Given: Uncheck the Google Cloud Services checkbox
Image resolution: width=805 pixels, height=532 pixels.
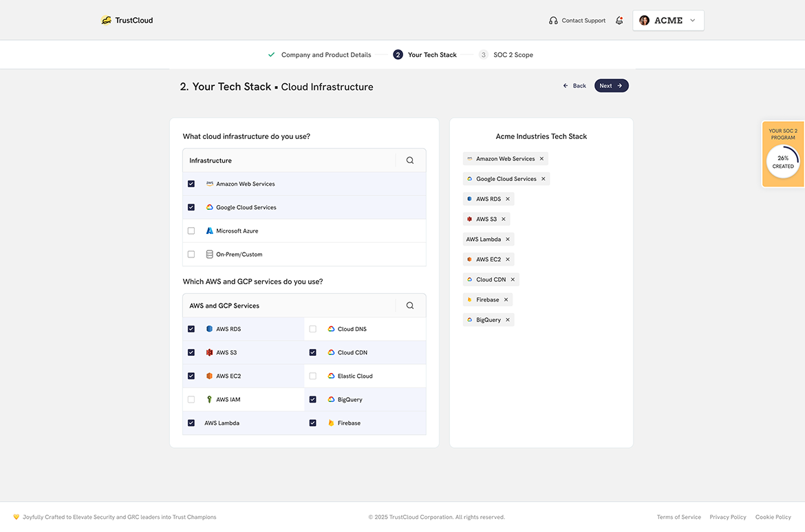Looking at the screenshot, I should [x=191, y=207].
